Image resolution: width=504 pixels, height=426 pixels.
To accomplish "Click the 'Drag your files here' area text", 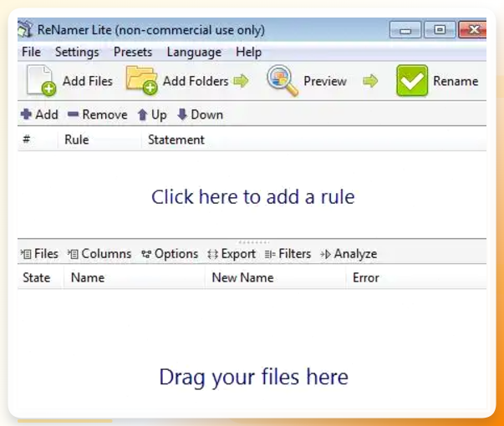I will pos(253,378).
